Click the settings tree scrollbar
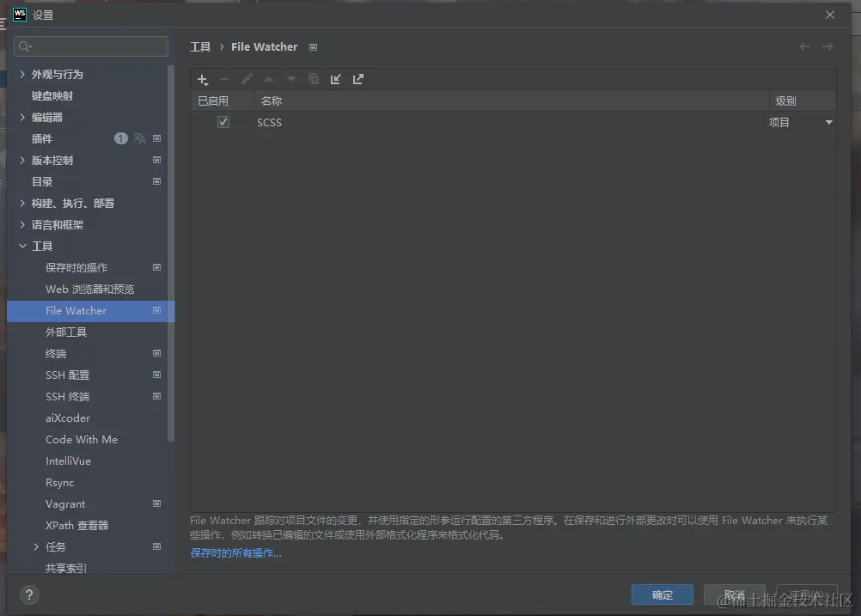The width and height of the screenshot is (861, 616). pyautogui.click(x=171, y=253)
